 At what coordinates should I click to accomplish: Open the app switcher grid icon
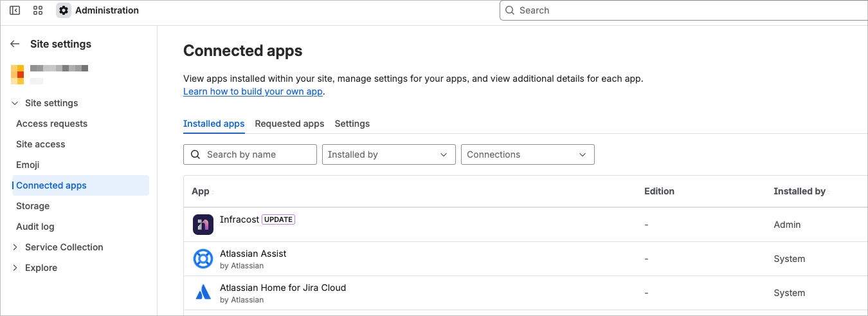38,10
